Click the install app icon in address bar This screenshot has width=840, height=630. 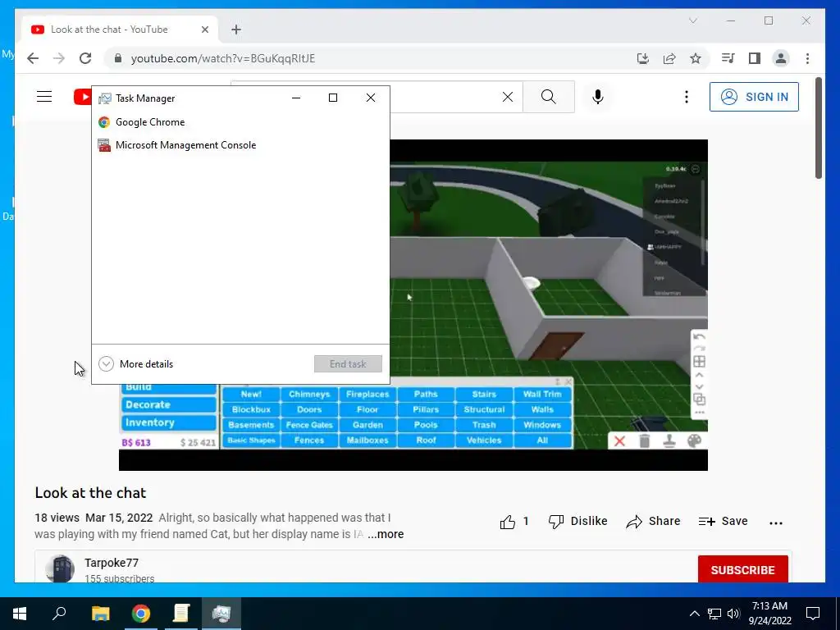point(643,58)
